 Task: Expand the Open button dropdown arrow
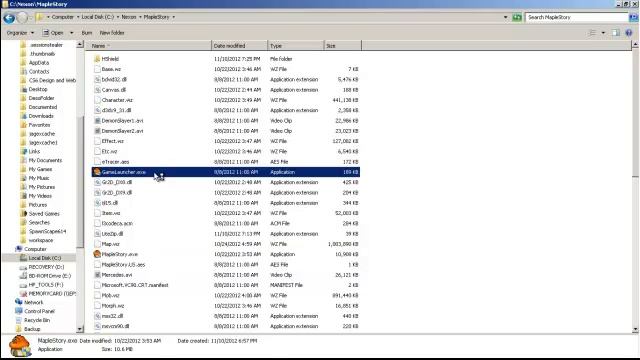(71, 33)
